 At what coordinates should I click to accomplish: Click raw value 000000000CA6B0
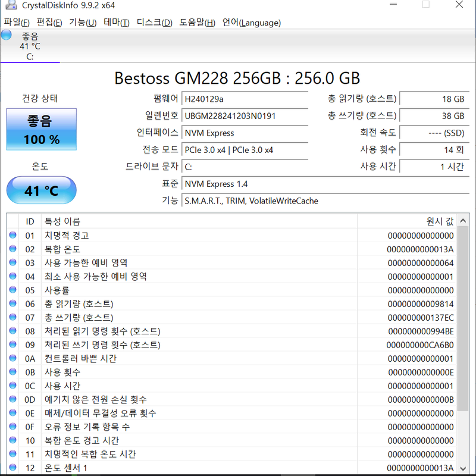point(420,345)
